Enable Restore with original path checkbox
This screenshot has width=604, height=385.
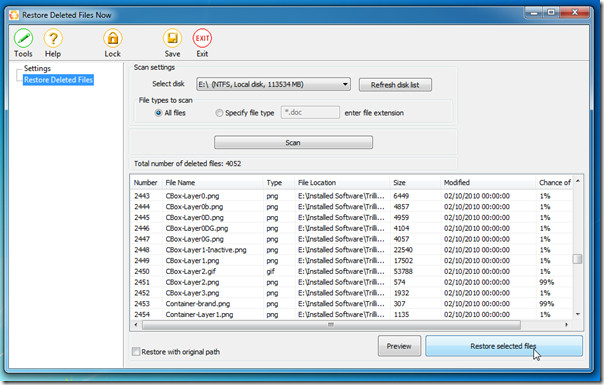coord(136,351)
